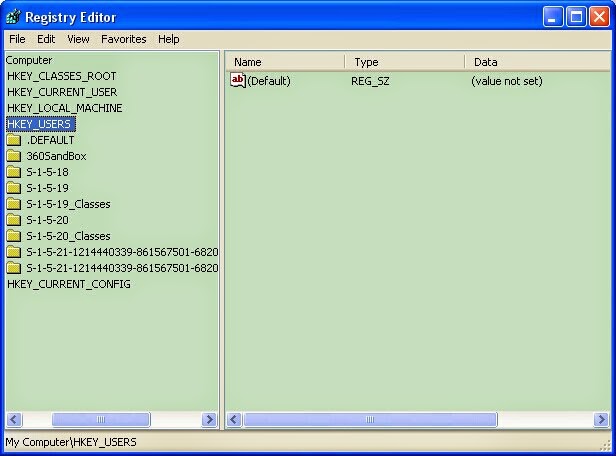This screenshot has width=616, height=456.
Task: Click the Data column header
Action: coord(537,62)
